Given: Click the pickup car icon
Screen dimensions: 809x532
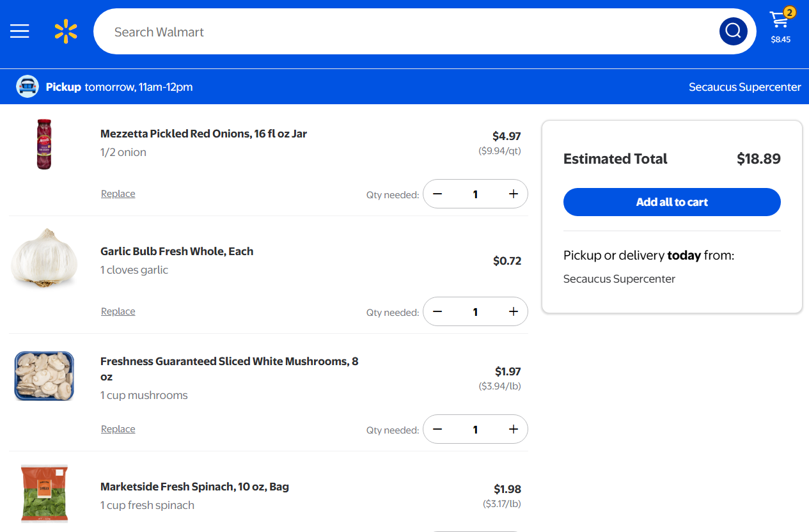Looking at the screenshot, I should 27,87.
